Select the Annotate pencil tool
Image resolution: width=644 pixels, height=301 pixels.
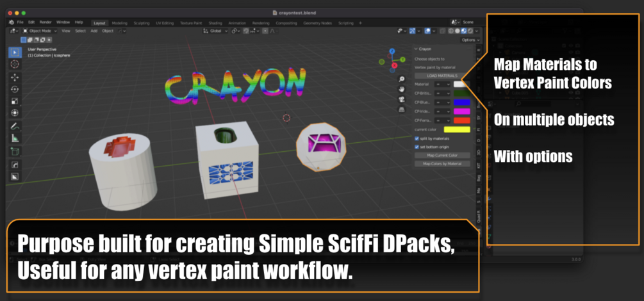click(x=15, y=126)
